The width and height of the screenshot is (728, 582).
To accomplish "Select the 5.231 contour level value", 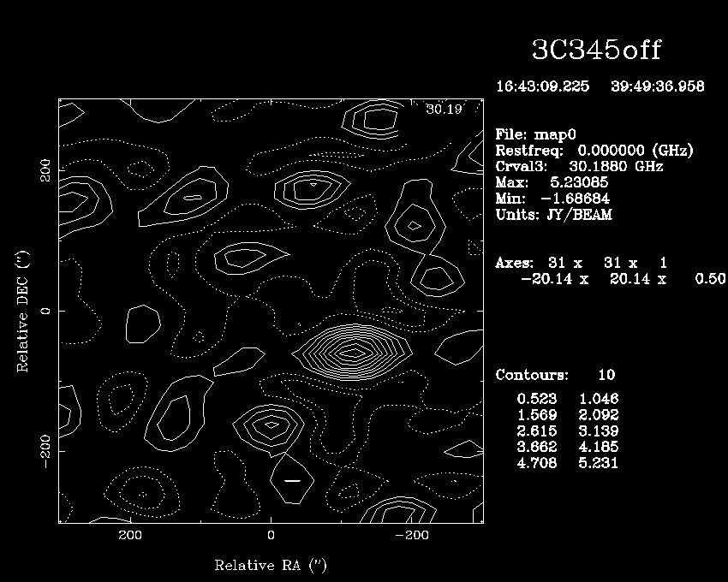I will point(599,463).
